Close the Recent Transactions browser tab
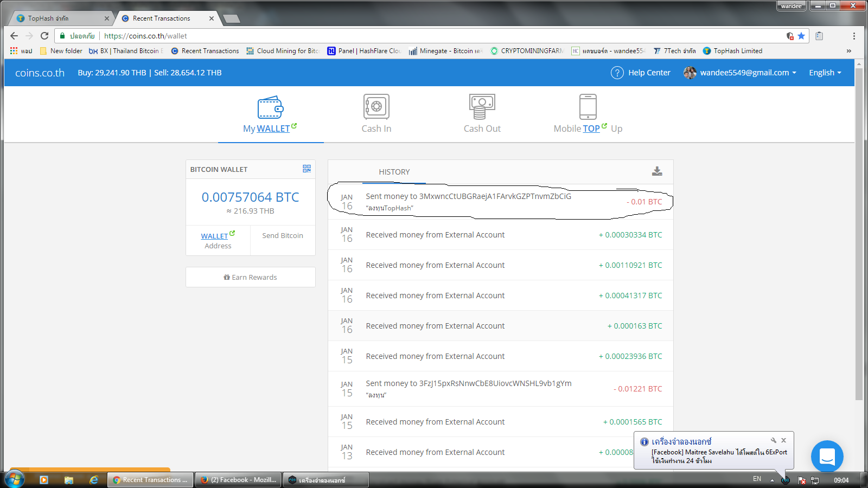The height and width of the screenshot is (488, 868). tap(212, 18)
